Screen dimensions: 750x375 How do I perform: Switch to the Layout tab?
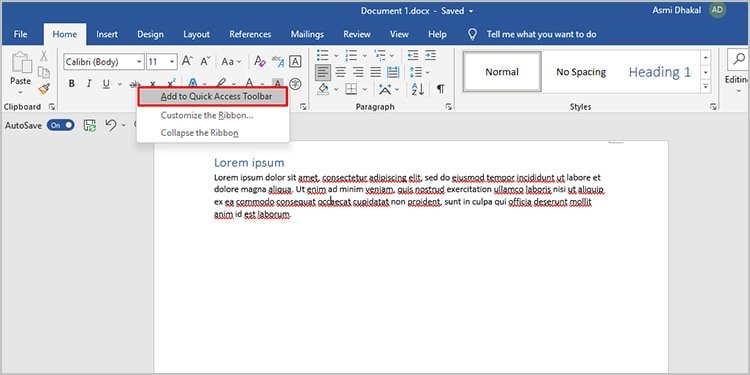tap(197, 34)
